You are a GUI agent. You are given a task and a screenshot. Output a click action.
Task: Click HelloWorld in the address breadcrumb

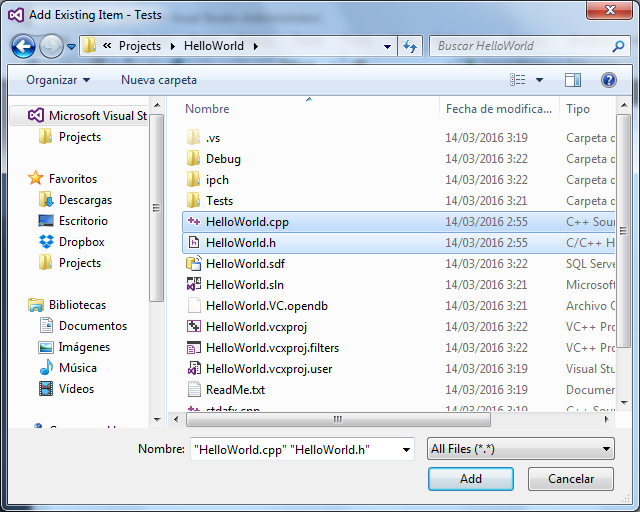coord(213,46)
